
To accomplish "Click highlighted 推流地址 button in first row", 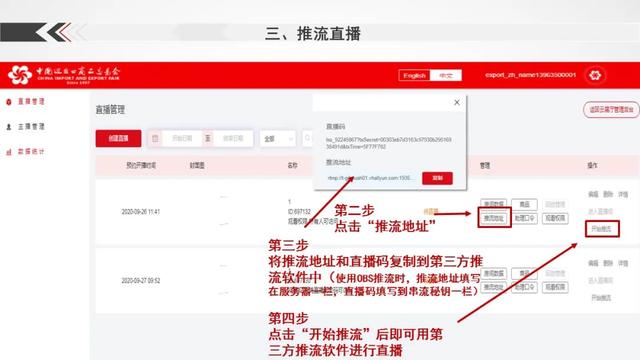I will (x=494, y=218).
